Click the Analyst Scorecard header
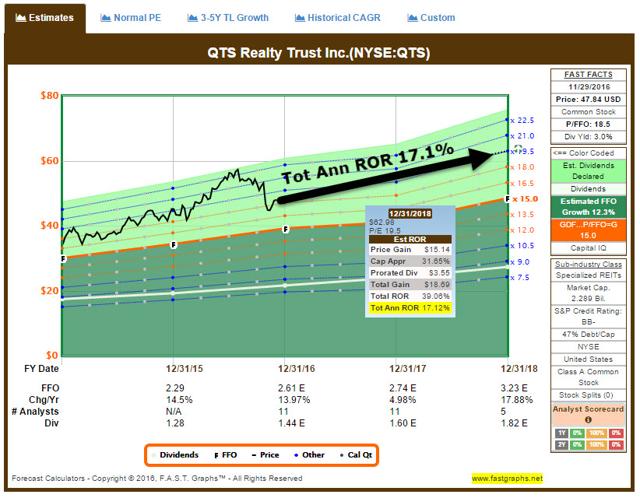The image size is (640, 498). coord(588,409)
